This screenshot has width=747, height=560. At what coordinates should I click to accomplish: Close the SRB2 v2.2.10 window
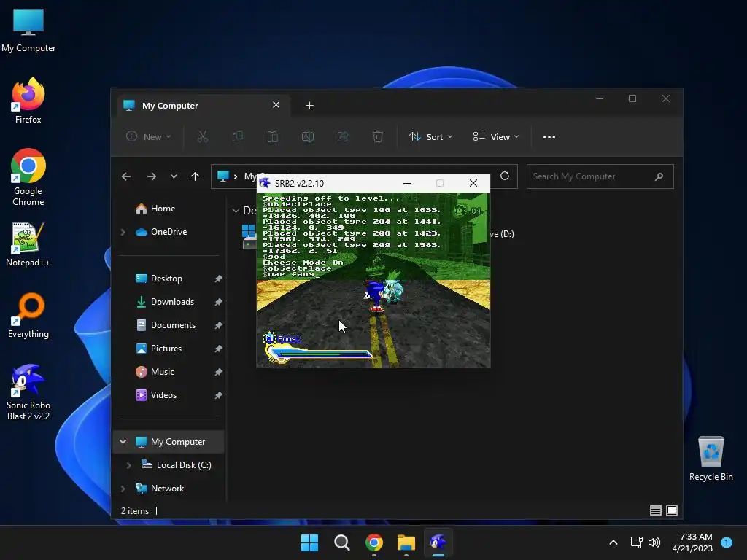coord(473,183)
